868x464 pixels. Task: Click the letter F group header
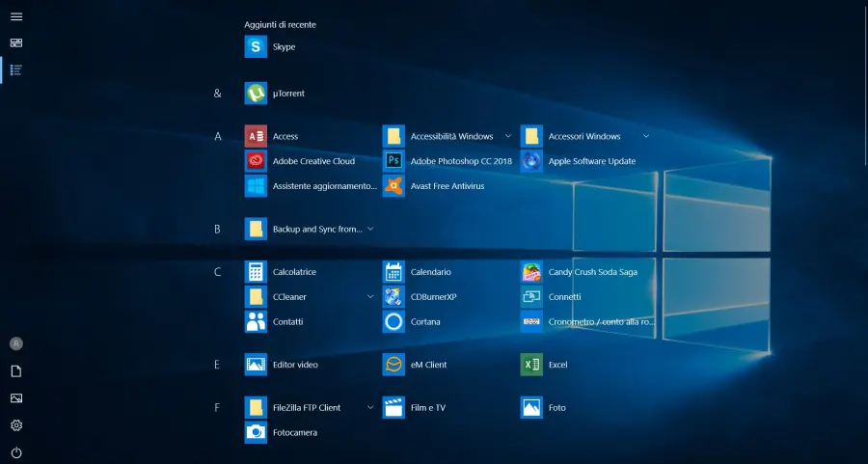point(217,407)
